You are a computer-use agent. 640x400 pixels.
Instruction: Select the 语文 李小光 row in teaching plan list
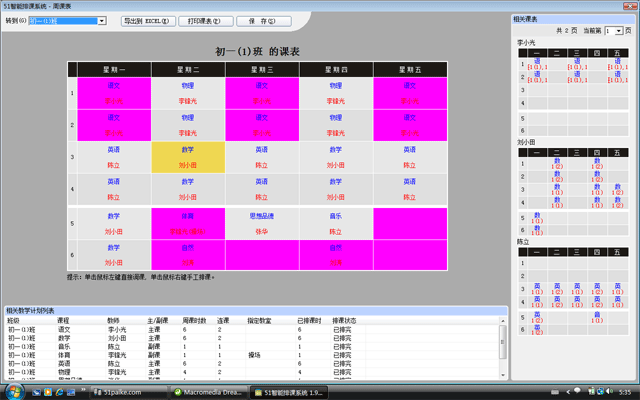pos(252,329)
